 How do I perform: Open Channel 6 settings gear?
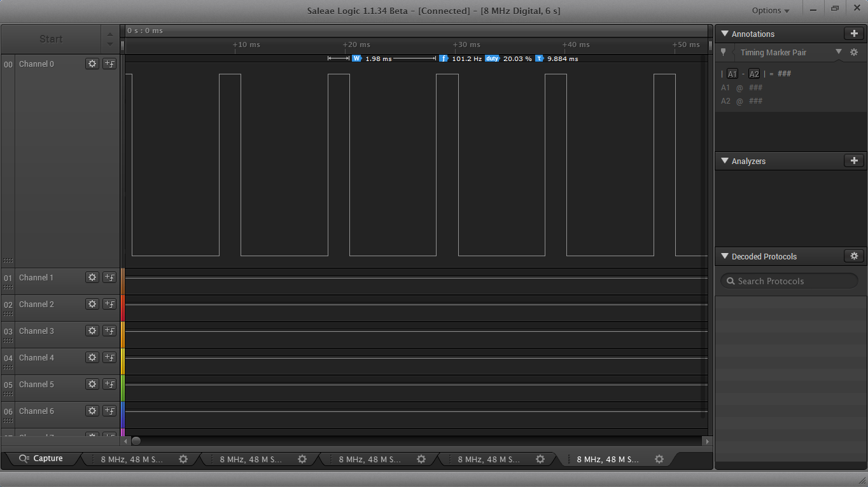coord(92,411)
